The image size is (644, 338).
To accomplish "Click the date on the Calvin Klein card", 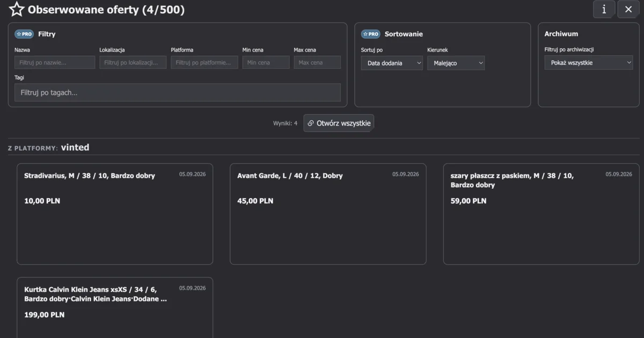I will pyautogui.click(x=193, y=288).
